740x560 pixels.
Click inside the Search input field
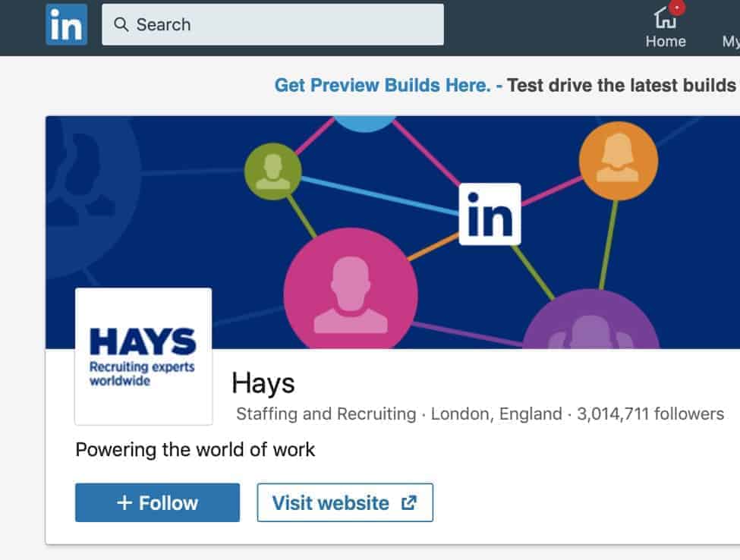[x=272, y=24]
